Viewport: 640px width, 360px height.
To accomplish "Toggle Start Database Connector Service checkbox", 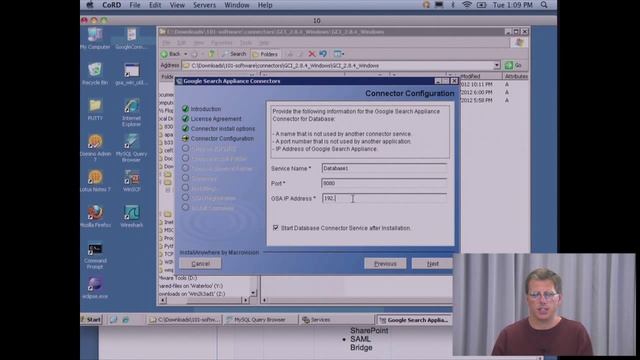I will pyautogui.click(x=276, y=228).
